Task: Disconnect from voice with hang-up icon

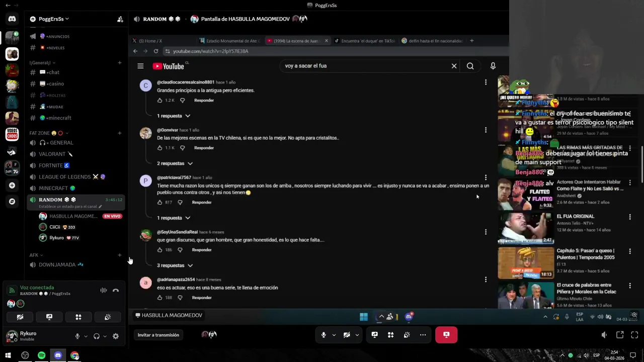Action: [x=116, y=290]
